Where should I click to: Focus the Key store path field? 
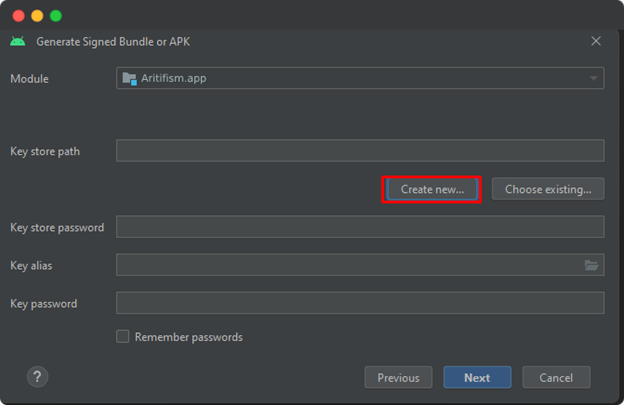(360, 151)
